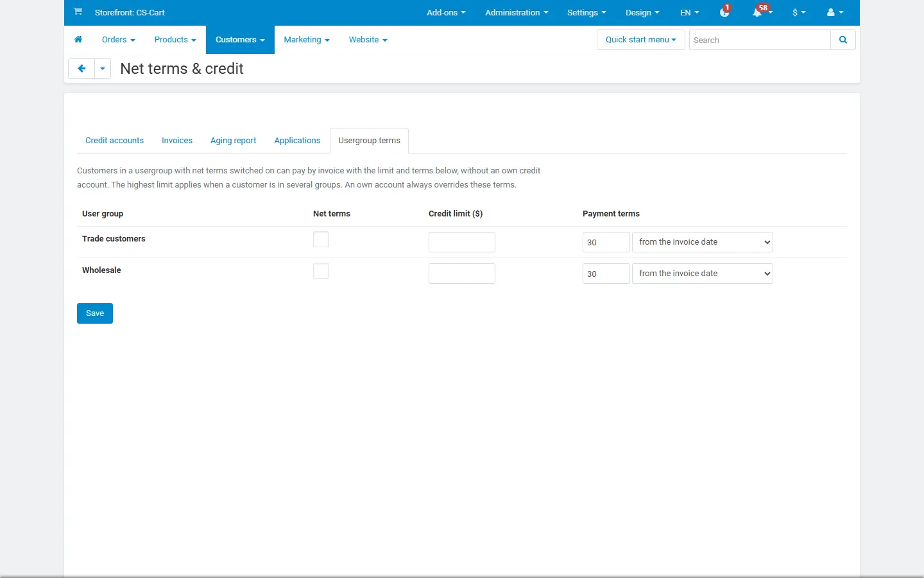
Task: Open the Administration menu
Action: (517, 12)
